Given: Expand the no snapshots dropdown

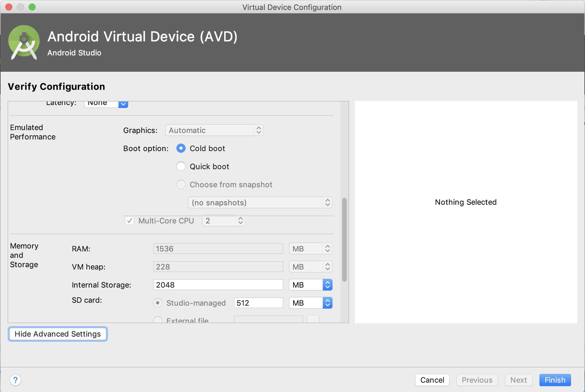Looking at the screenshot, I should click(260, 203).
